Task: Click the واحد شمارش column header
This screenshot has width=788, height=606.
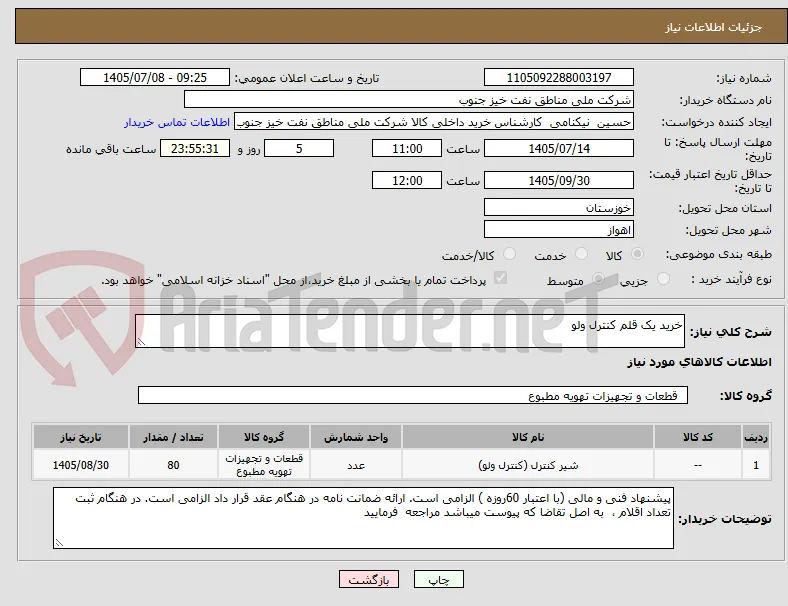Action: (x=356, y=437)
